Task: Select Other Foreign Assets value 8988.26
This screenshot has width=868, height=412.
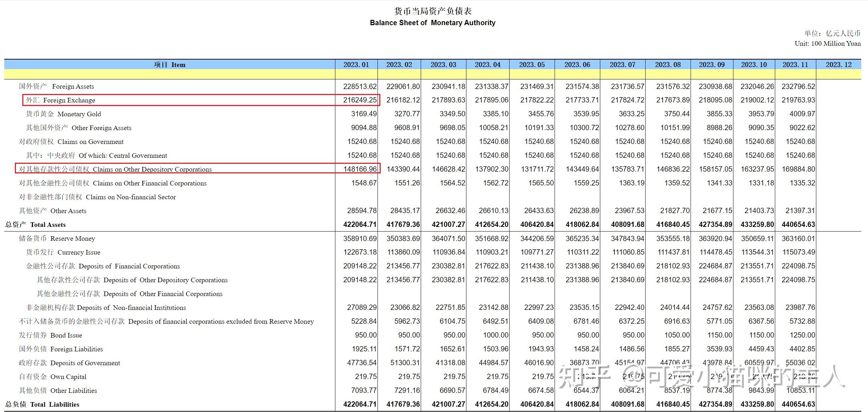Action: (719, 128)
